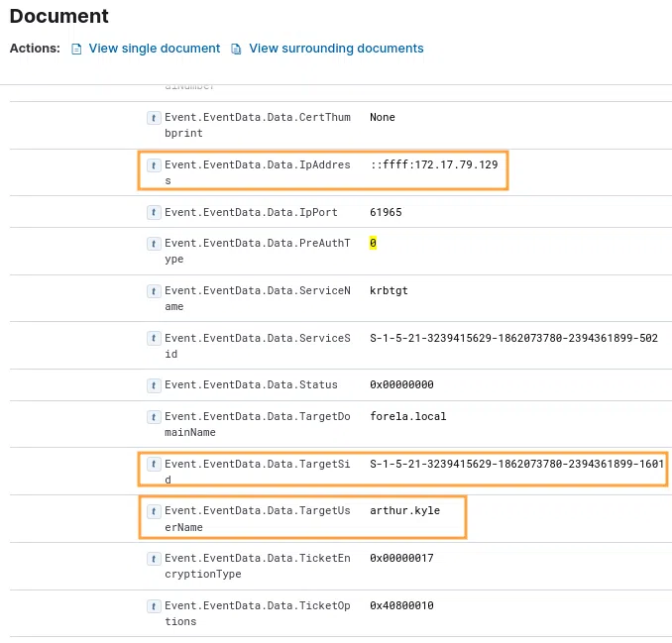672x643 pixels.
Task: Click type icon beside CertThumbprint field
Action: click(x=154, y=117)
